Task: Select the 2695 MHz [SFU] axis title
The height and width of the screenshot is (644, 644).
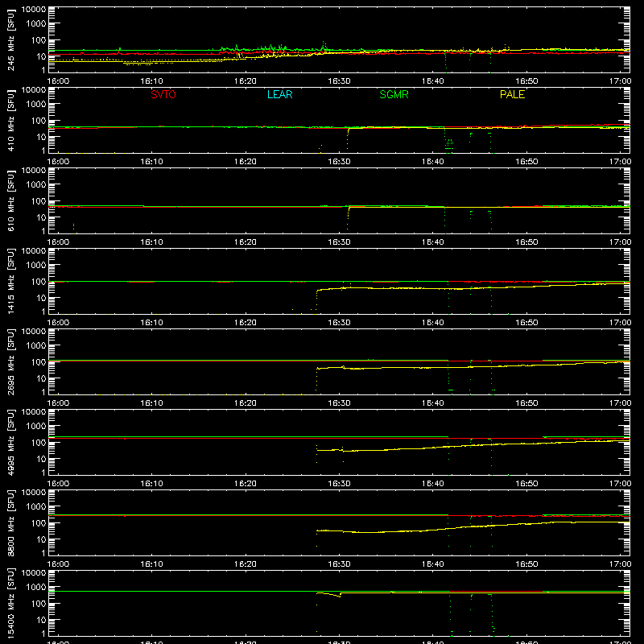Action: (11, 361)
